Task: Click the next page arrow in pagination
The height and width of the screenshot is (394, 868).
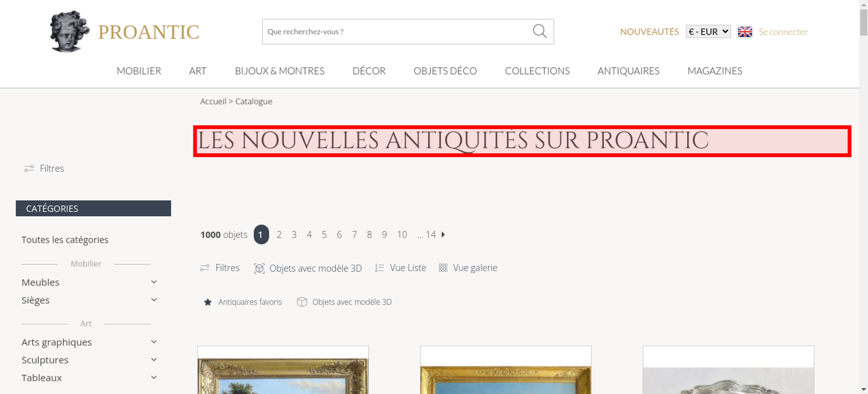Action: (x=443, y=234)
